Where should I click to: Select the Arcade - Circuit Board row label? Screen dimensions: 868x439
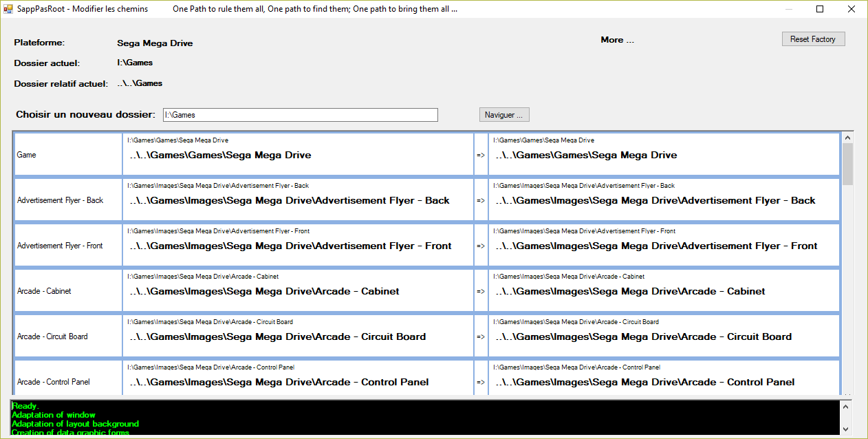click(52, 336)
